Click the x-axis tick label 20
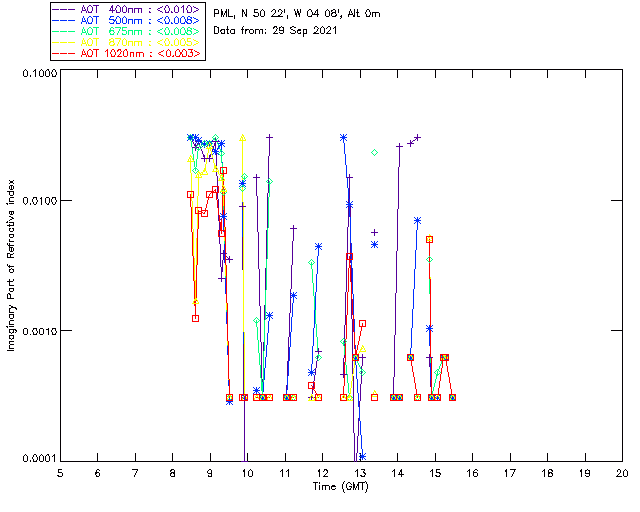Image resolution: width=640 pixels, height=512 pixels. pos(622,473)
